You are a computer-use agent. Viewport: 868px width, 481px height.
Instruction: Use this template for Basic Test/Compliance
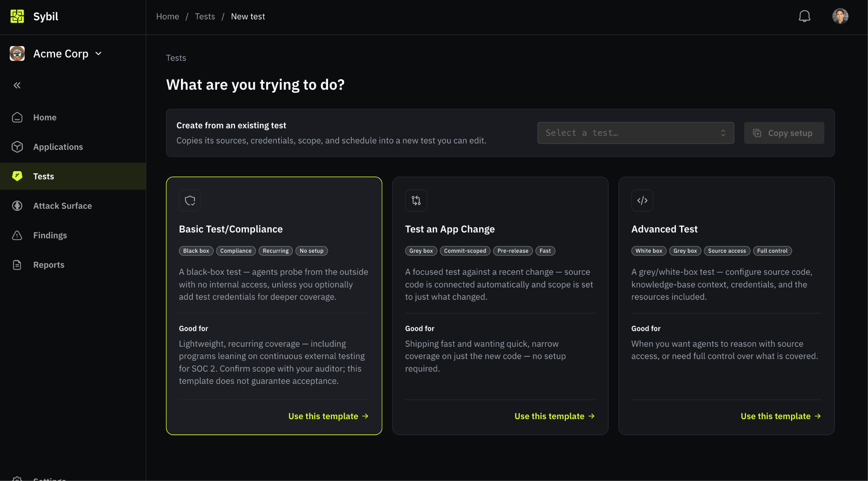pyautogui.click(x=328, y=416)
